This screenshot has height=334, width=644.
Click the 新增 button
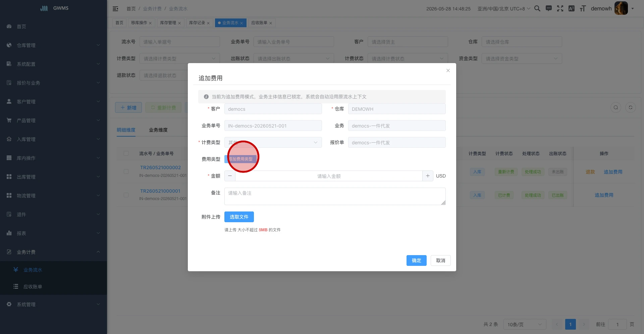click(x=128, y=107)
